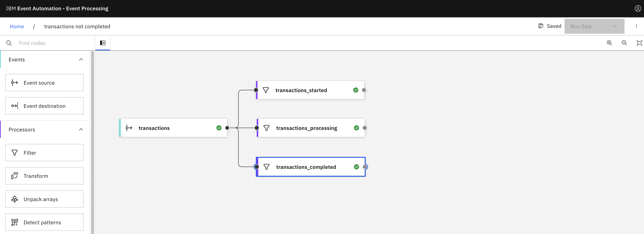Open the user profile icon
This screenshot has width=644, height=234.
click(x=638, y=8)
